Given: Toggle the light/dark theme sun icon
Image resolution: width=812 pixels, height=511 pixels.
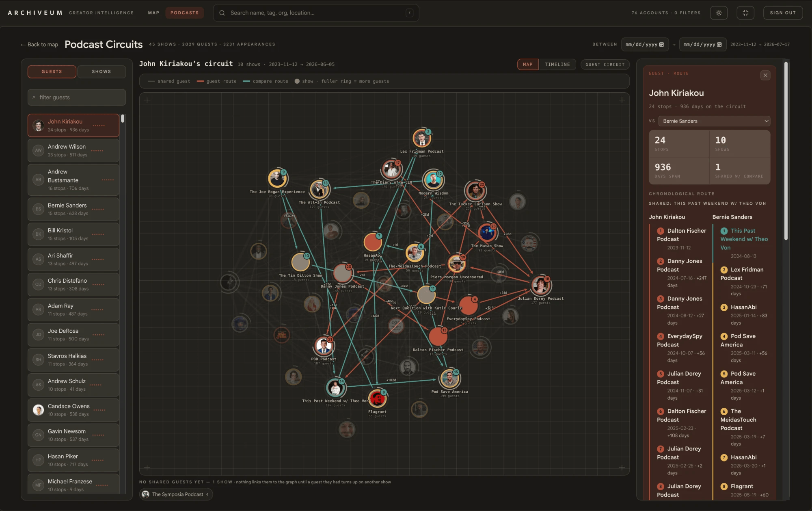Looking at the screenshot, I should tap(719, 13).
